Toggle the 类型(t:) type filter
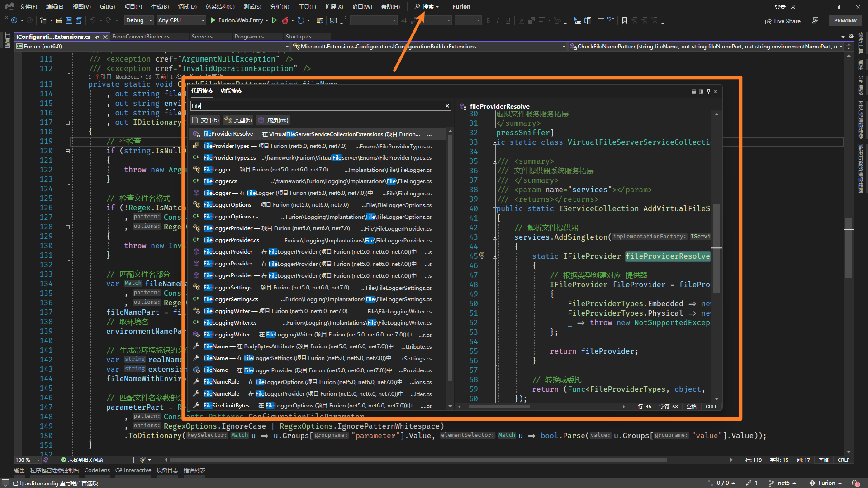The height and width of the screenshot is (488, 868). [238, 120]
